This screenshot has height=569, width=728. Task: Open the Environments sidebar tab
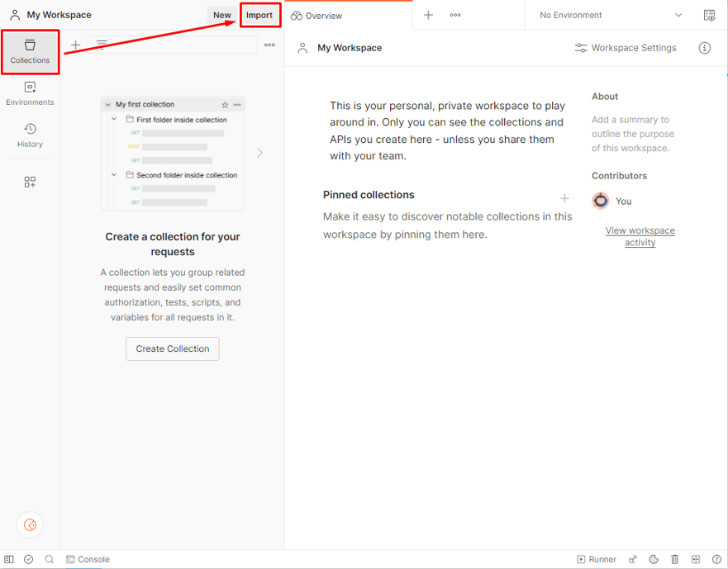click(x=30, y=94)
